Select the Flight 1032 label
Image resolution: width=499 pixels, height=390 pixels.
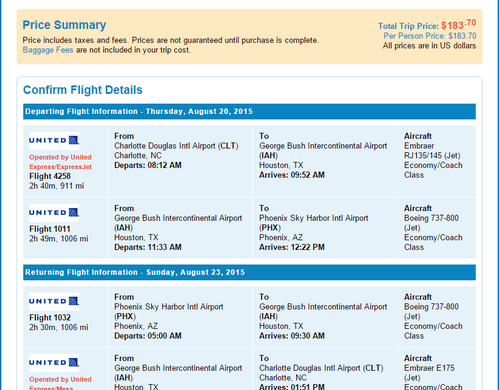click(x=50, y=318)
